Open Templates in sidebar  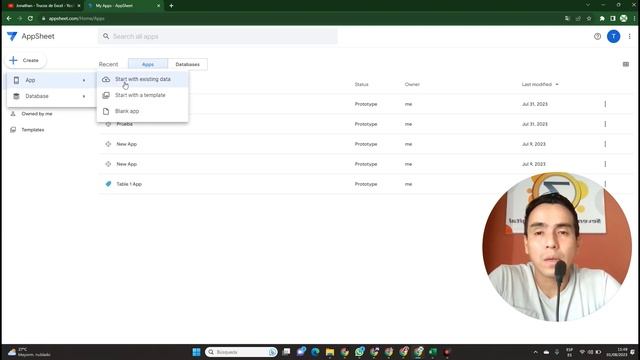pos(33,130)
